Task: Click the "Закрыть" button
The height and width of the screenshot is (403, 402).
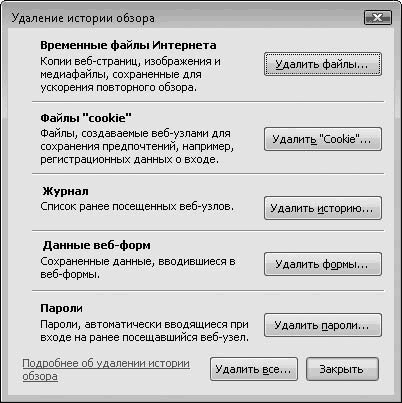Action: [342, 369]
